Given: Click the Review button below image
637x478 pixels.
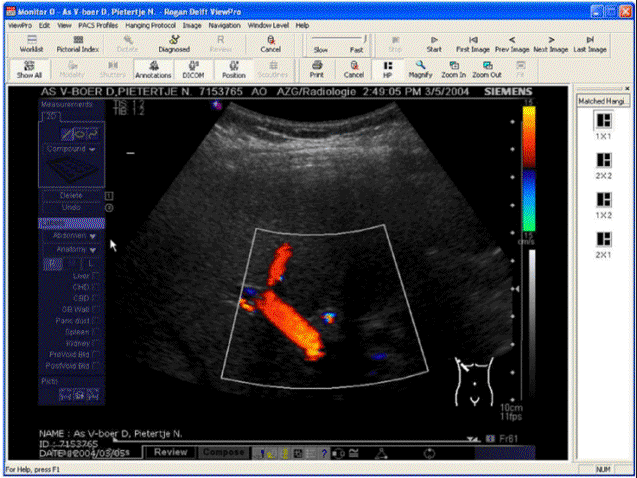Looking at the screenshot, I should click(x=170, y=452).
